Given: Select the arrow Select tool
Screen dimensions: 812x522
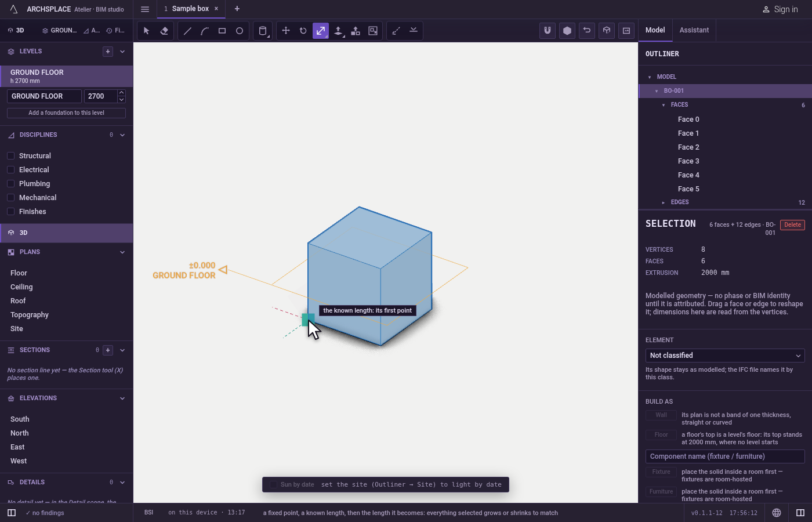Looking at the screenshot, I should coord(147,31).
